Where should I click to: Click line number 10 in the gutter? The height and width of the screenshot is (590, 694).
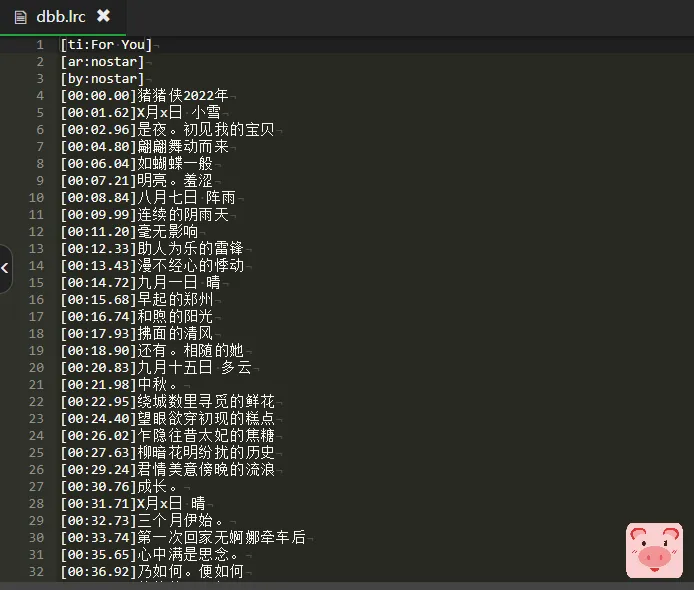point(36,197)
